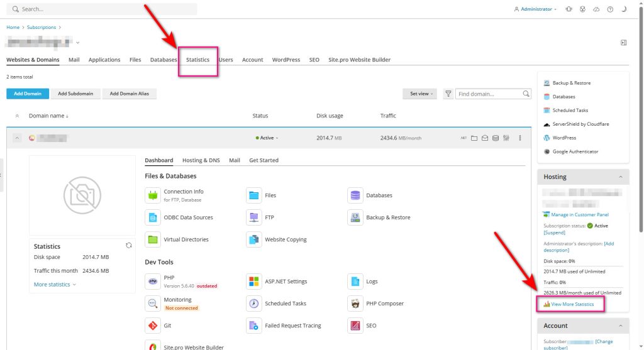Click the ODBC Data Sources icon
The image size is (644, 350).
(x=152, y=217)
